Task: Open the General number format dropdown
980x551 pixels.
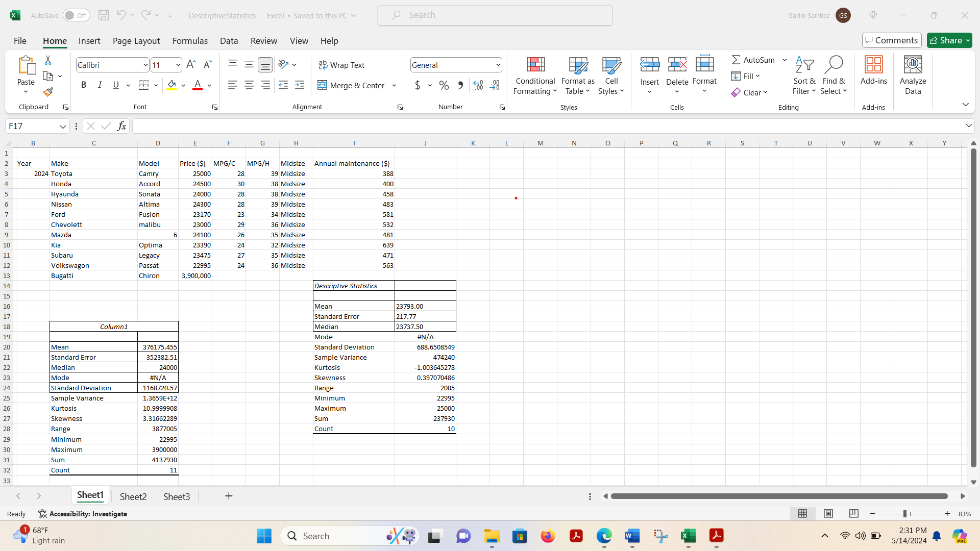Action: 498,65
